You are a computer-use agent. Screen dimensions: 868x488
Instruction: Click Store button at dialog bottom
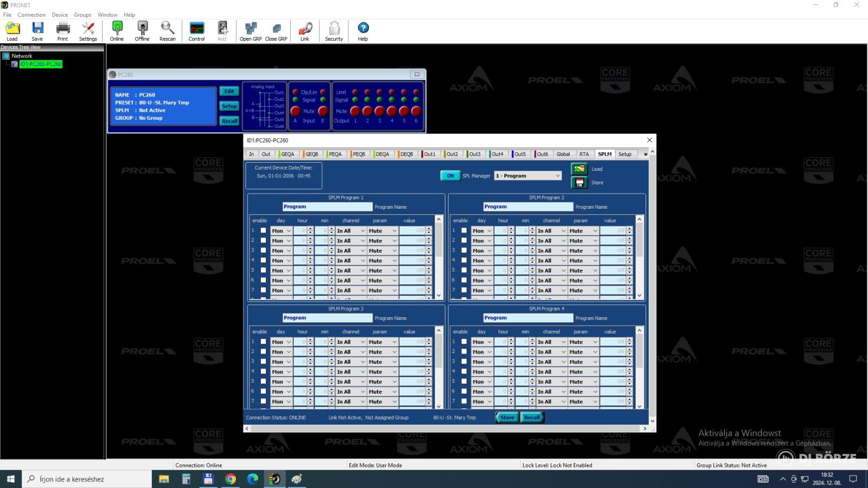[x=507, y=418]
